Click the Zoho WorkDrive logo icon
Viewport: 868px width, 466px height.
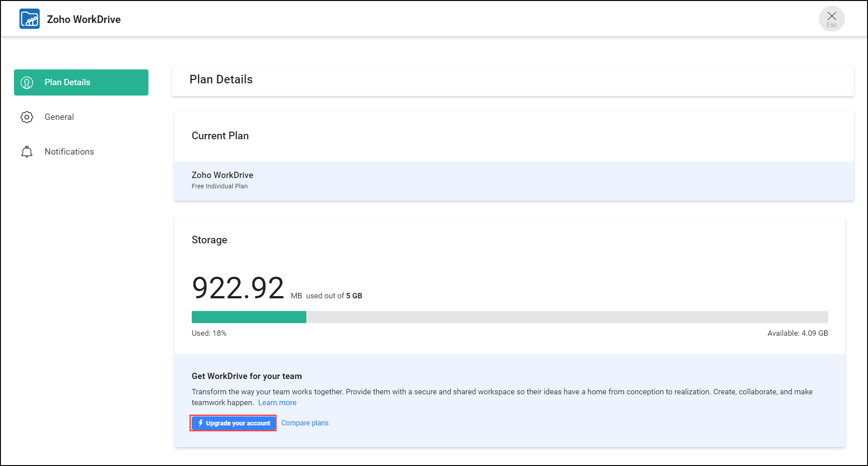(x=30, y=19)
